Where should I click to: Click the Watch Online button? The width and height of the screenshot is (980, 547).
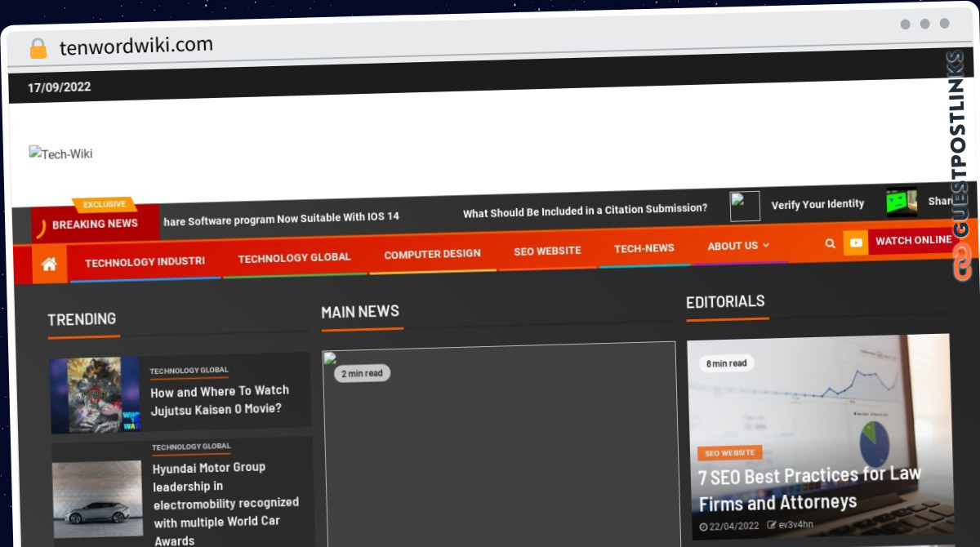[x=913, y=240]
